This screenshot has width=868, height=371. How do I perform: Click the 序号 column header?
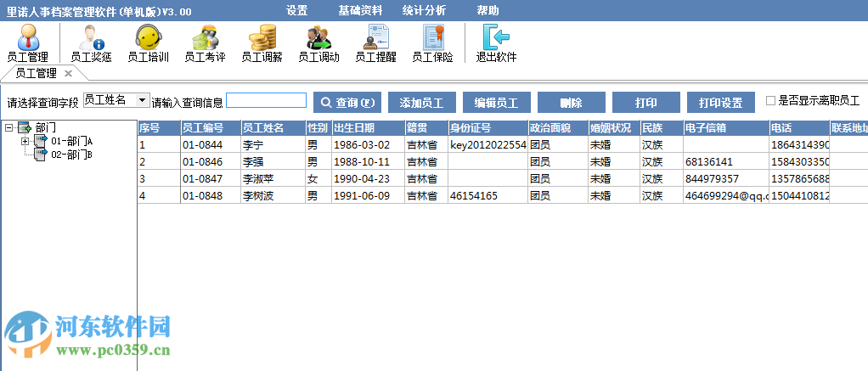tap(160, 128)
